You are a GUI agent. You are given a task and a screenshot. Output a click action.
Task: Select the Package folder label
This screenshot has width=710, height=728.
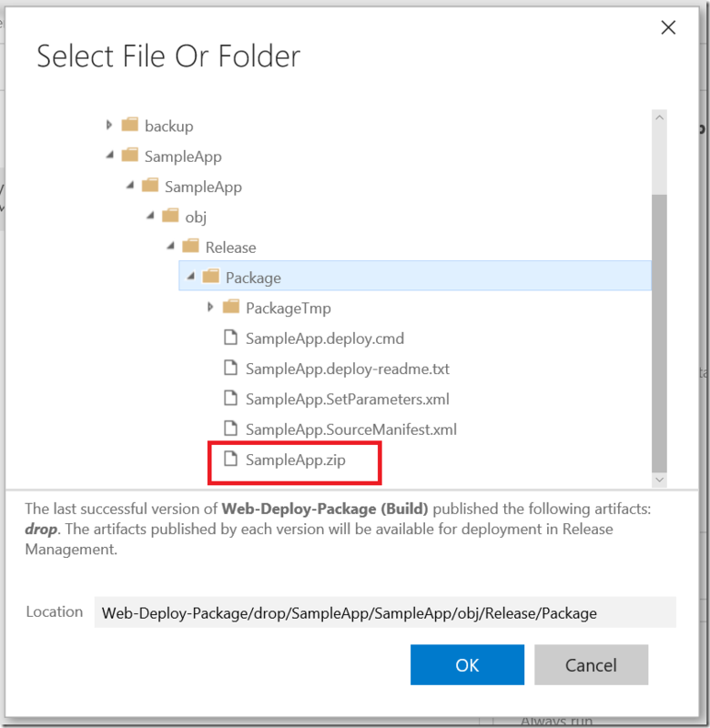(254, 278)
